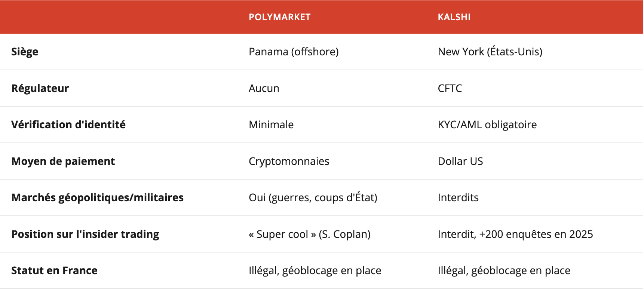Click the Oui (guerres, coups d'État) cell

[x=313, y=197]
